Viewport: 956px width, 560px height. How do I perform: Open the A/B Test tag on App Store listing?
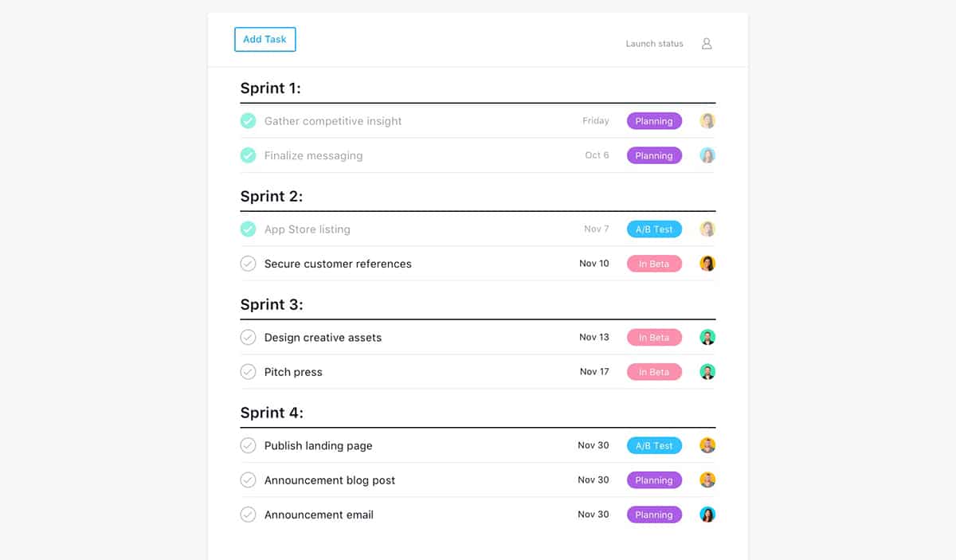(x=654, y=229)
